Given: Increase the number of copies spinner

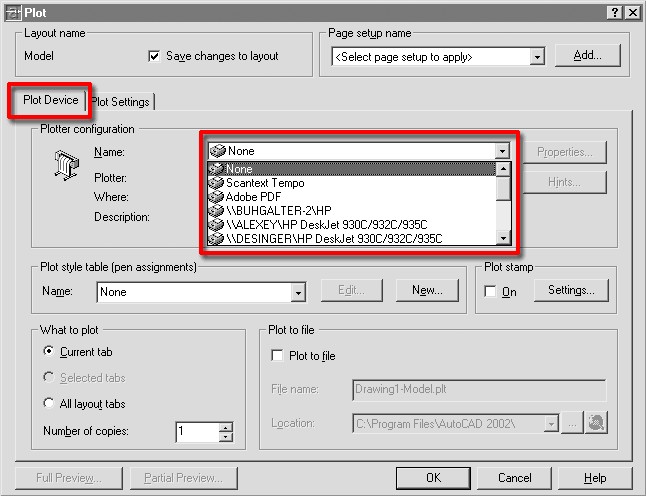Looking at the screenshot, I should click(226, 427).
